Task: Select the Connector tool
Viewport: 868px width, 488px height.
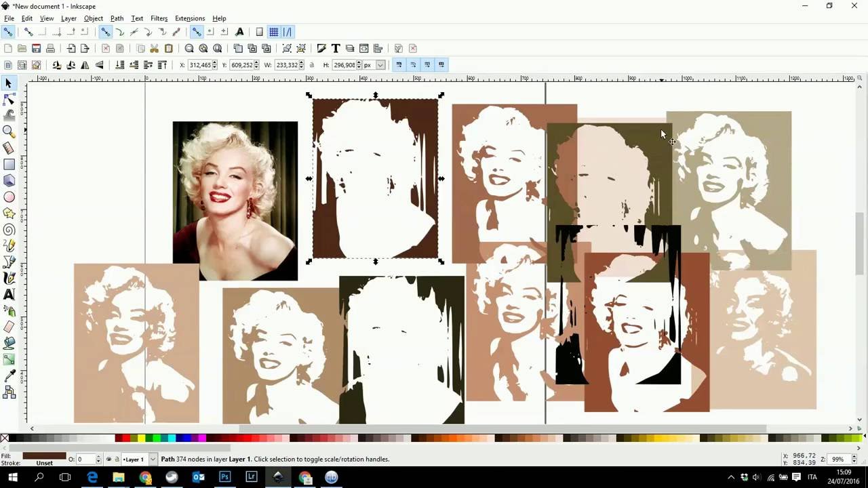Action: pos(9,392)
